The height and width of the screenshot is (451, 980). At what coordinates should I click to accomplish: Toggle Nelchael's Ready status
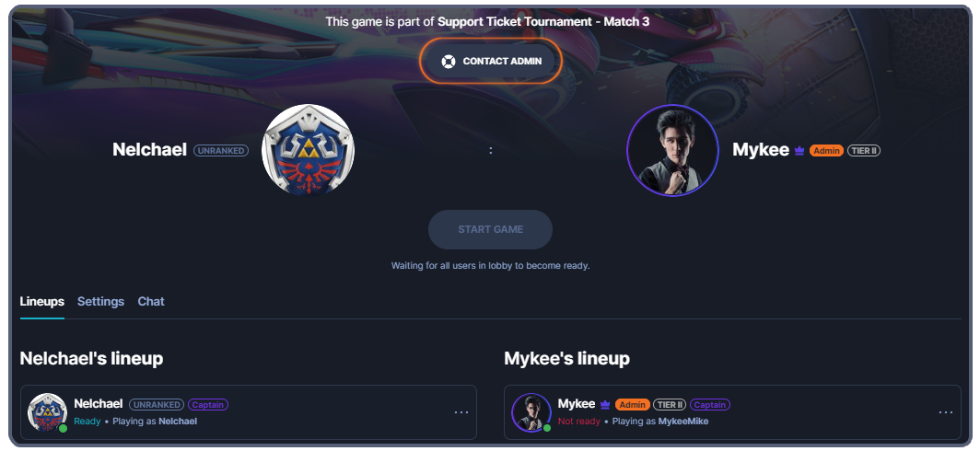click(87, 421)
